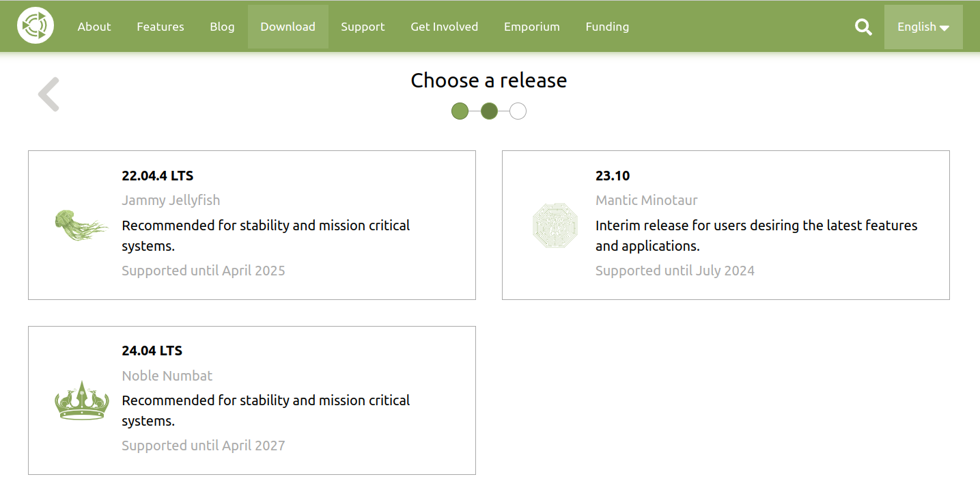Open the Features menu item
This screenshot has width=980, height=492.
[x=160, y=27]
